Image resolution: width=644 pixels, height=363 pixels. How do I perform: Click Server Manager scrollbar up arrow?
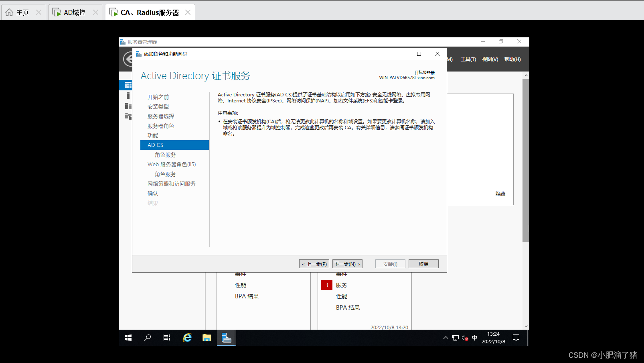[526, 75]
